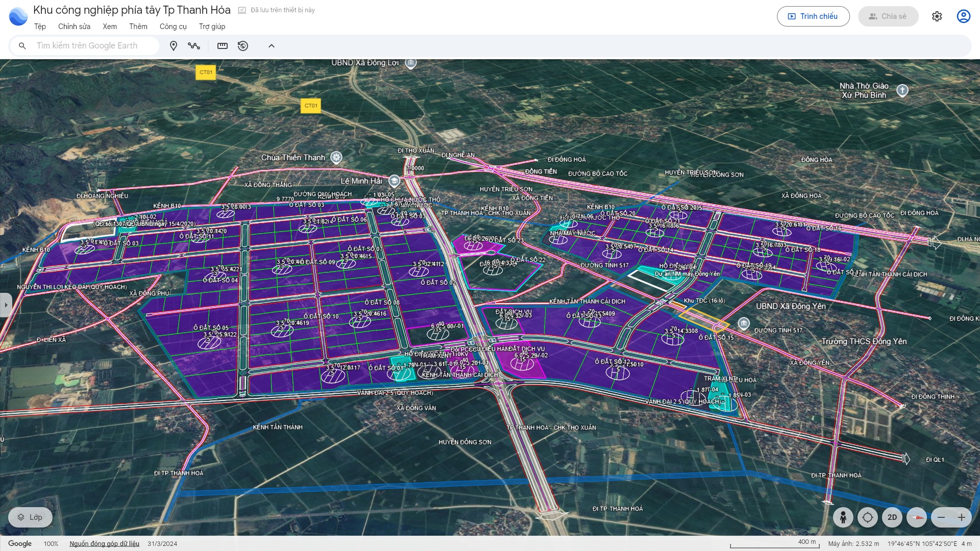Click the Ô ĐẤT SỐ 05 label
Screen dimensions: 980x551
pyautogui.click(x=211, y=328)
